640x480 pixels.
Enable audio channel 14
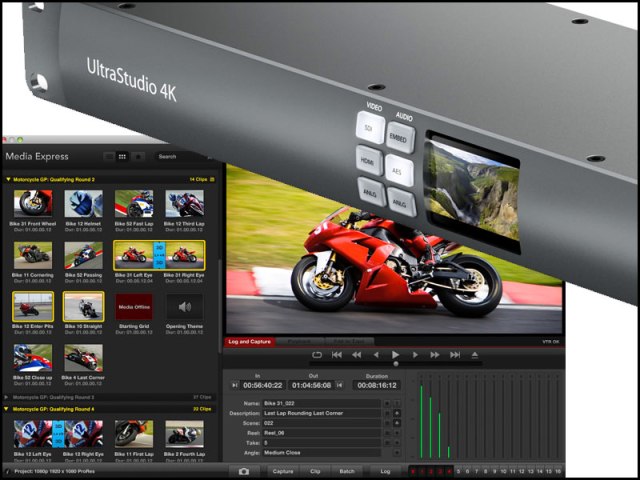[540, 471]
